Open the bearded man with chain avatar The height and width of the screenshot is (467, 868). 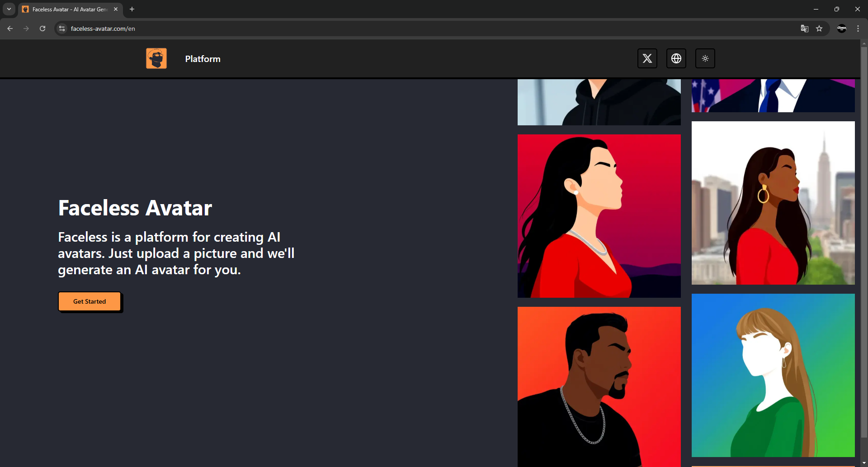coord(599,387)
